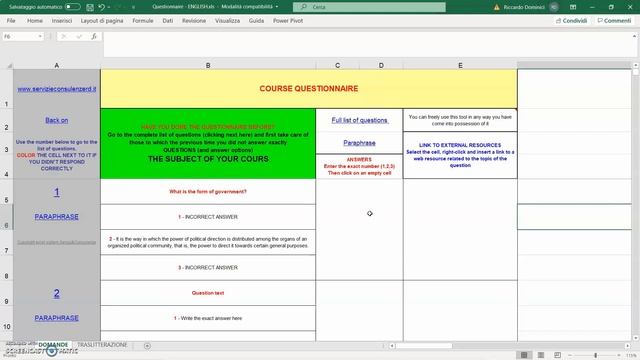This screenshot has width=640, height=360.
Task: Click the 'What is the form of government?' cell
Action: pos(208,191)
